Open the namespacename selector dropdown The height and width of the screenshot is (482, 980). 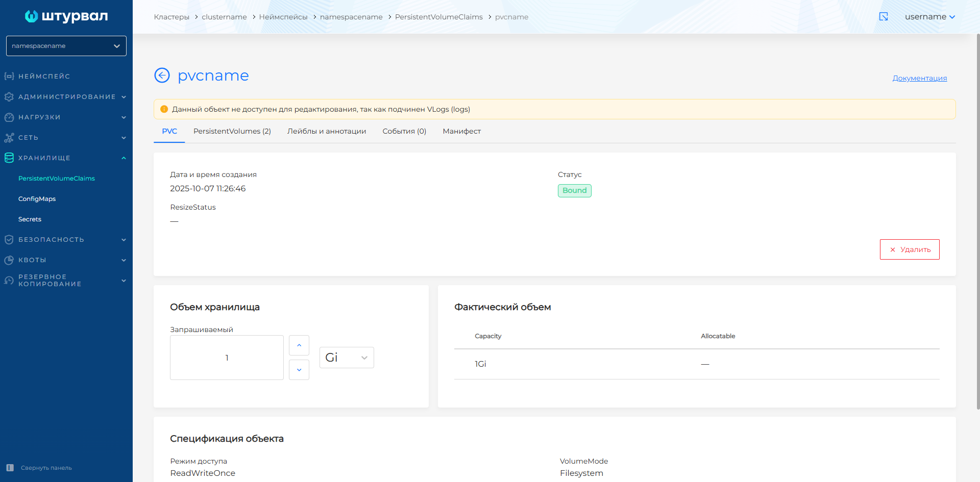66,46
